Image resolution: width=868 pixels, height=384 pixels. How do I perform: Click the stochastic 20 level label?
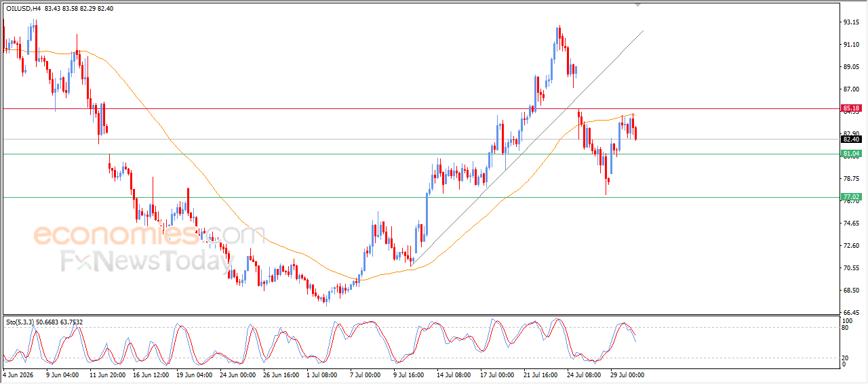coord(846,358)
